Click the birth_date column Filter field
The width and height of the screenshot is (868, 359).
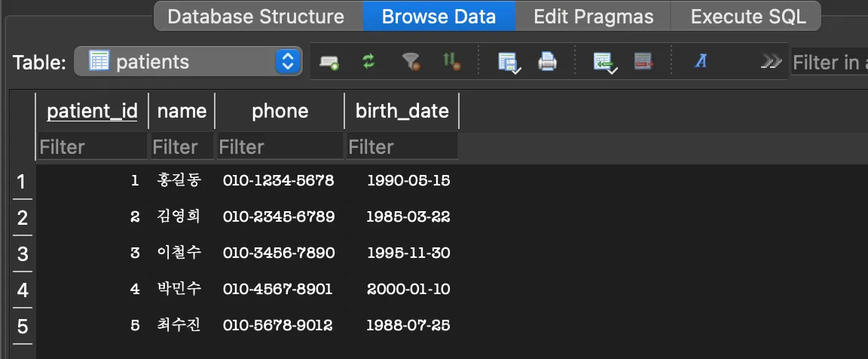(x=402, y=147)
